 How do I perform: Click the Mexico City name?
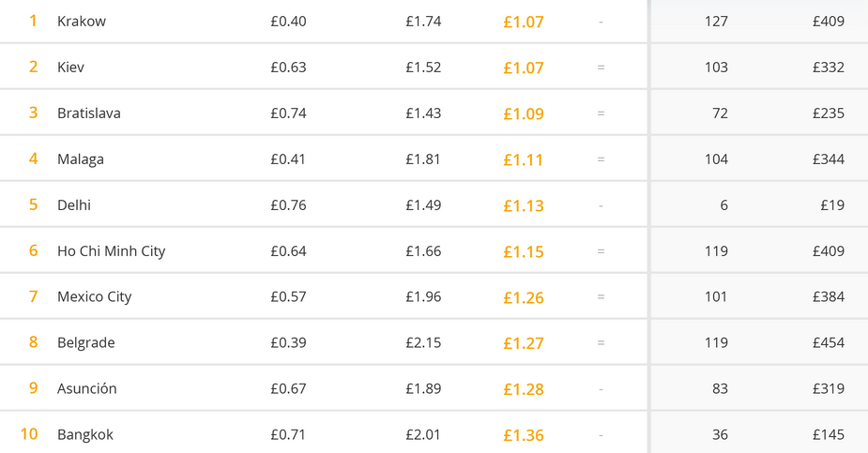point(94,297)
